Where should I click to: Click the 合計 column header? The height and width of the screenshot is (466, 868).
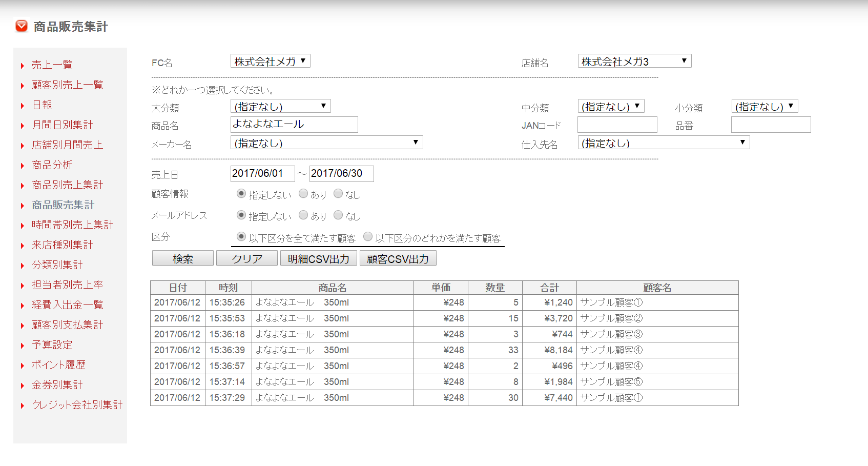549,288
